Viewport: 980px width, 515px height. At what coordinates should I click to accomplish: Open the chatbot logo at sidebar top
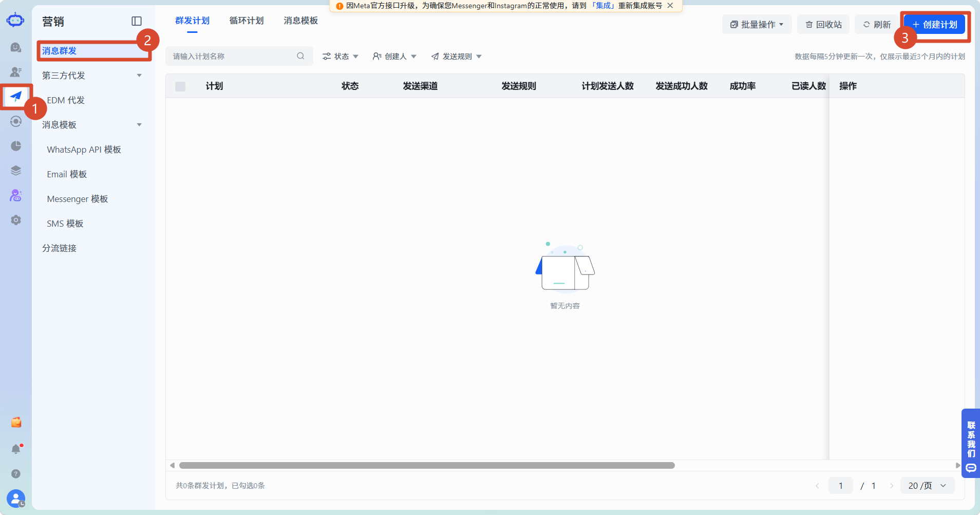point(15,20)
